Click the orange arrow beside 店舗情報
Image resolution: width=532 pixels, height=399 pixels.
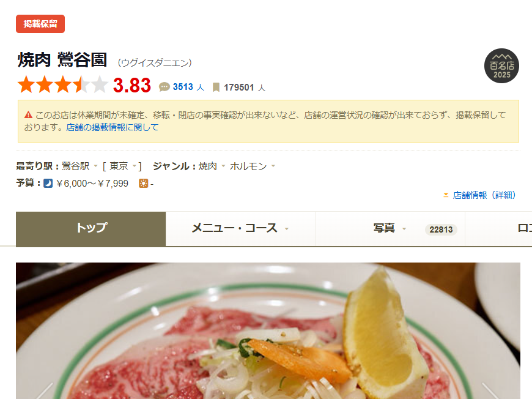point(446,195)
